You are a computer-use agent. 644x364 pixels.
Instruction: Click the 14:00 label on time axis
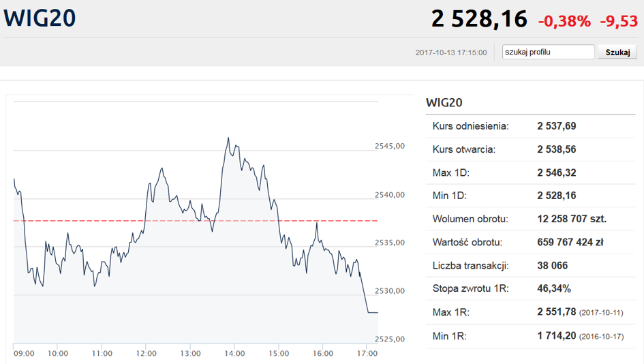tap(234, 354)
